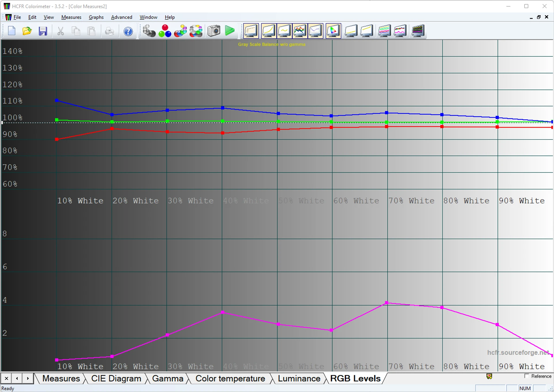Image resolution: width=554 pixels, height=392 pixels.
Task: Save measures using the floppy disk icon
Action: (x=43, y=31)
